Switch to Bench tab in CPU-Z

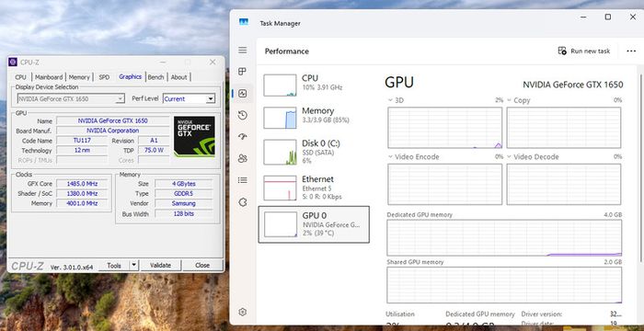[156, 77]
